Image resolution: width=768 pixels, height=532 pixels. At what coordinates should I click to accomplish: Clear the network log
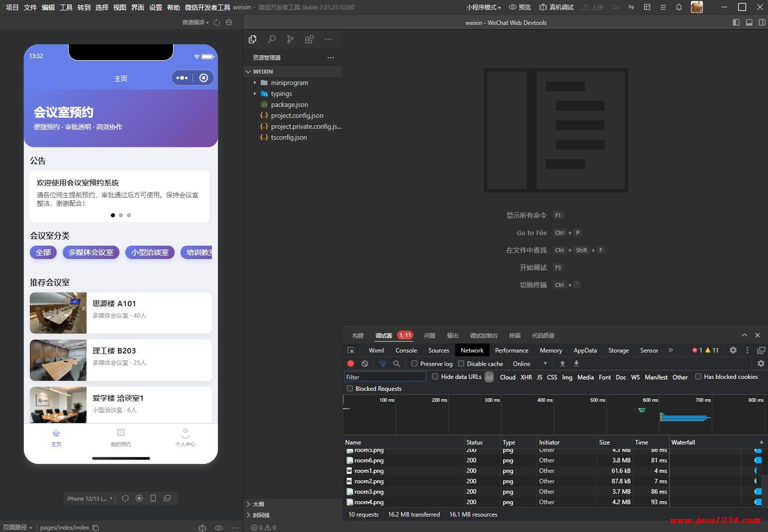pyautogui.click(x=365, y=363)
